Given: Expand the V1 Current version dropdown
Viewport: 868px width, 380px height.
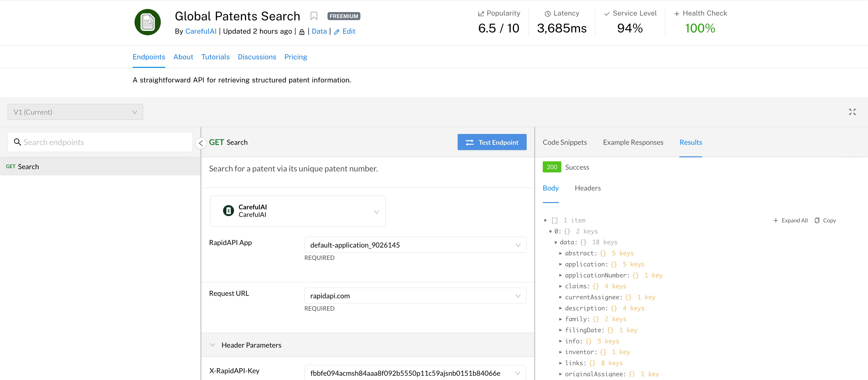Looking at the screenshot, I should 75,112.
